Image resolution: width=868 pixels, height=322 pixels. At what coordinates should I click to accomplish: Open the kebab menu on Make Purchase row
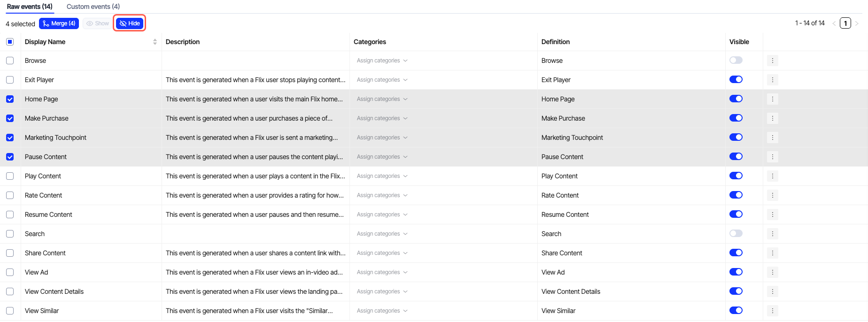coord(772,118)
